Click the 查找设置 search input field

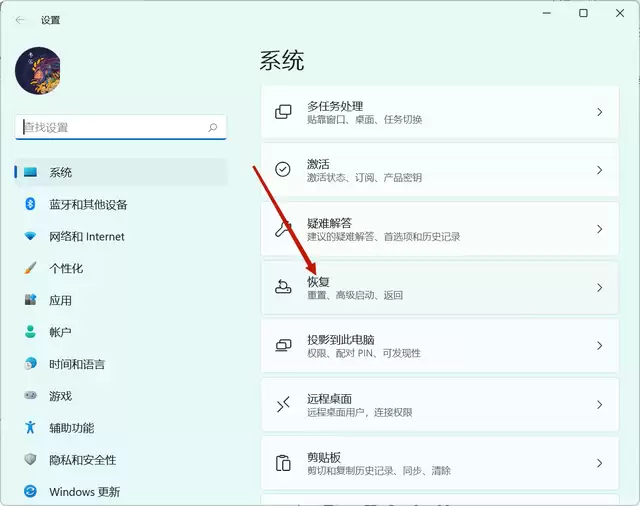coord(110,128)
